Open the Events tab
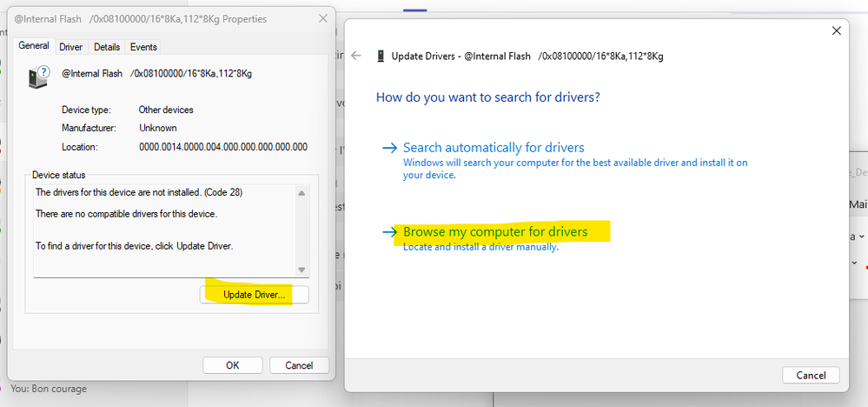 (143, 47)
